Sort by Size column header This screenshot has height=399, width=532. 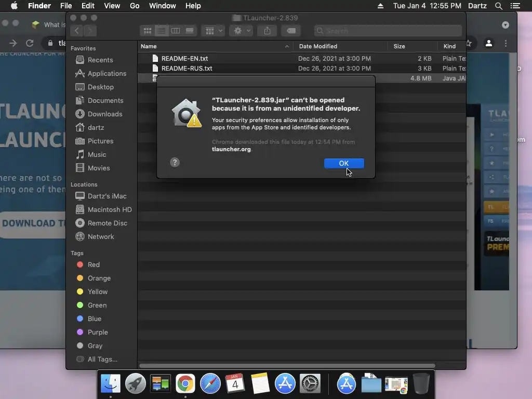(412, 46)
